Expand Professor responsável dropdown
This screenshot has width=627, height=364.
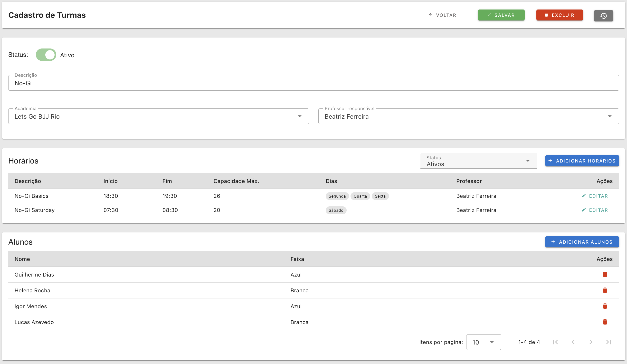pyautogui.click(x=468, y=116)
